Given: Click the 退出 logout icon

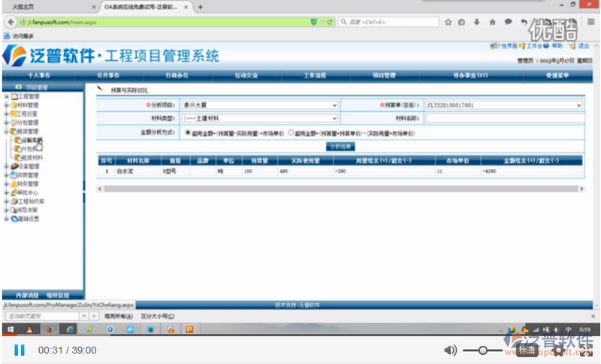Looking at the screenshot, I should 574,47.
